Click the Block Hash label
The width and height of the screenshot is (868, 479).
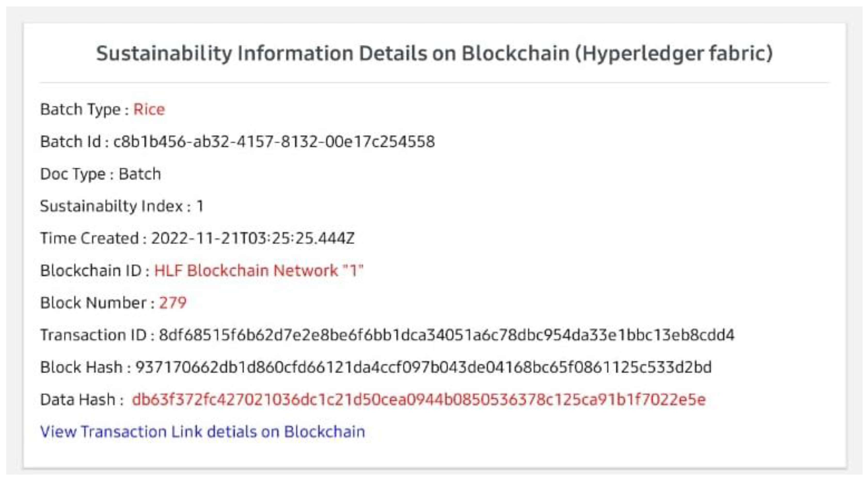[81, 367]
